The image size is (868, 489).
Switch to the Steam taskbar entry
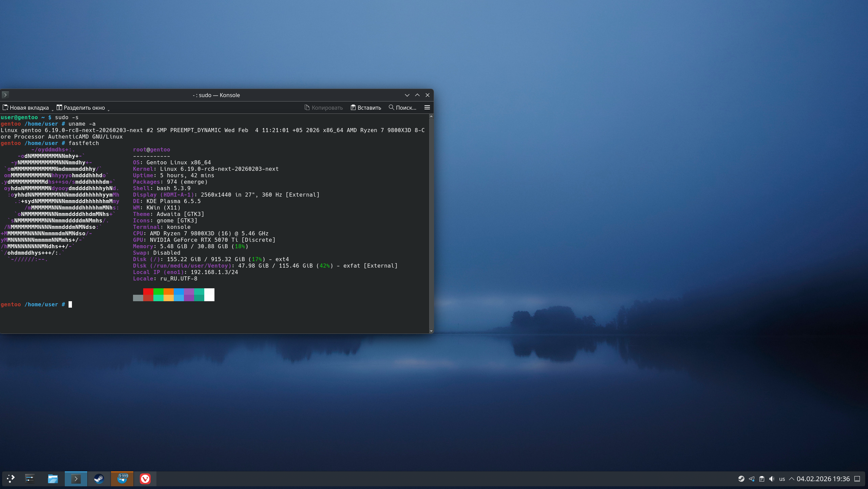99,479
